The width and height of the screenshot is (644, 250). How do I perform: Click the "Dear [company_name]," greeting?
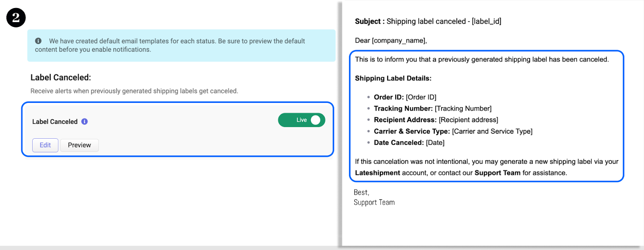click(x=391, y=41)
